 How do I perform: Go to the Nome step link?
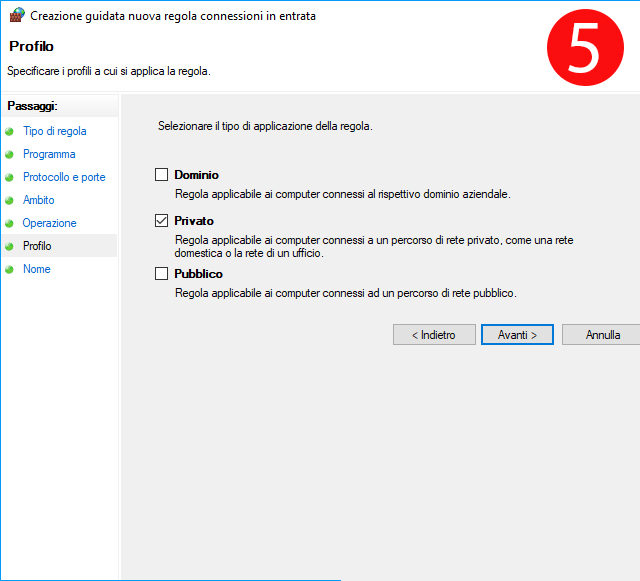pyautogui.click(x=37, y=269)
